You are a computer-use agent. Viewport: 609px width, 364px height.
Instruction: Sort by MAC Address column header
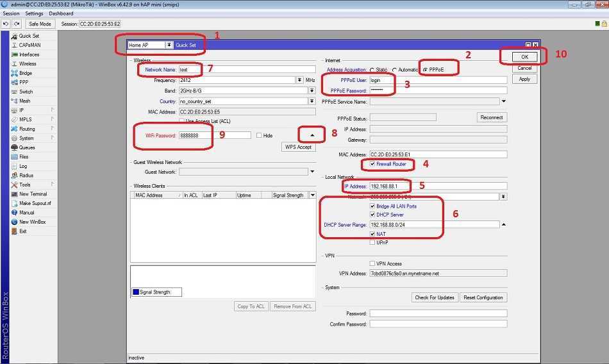click(157, 195)
